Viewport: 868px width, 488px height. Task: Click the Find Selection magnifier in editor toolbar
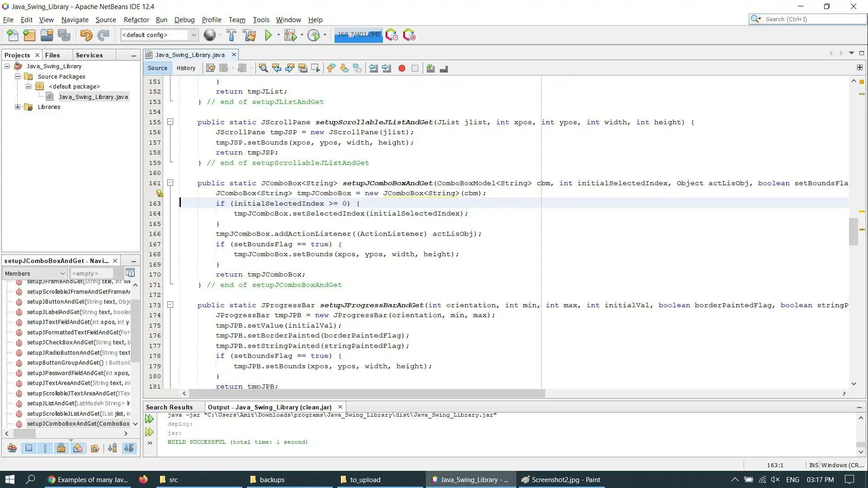pyautogui.click(x=263, y=68)
